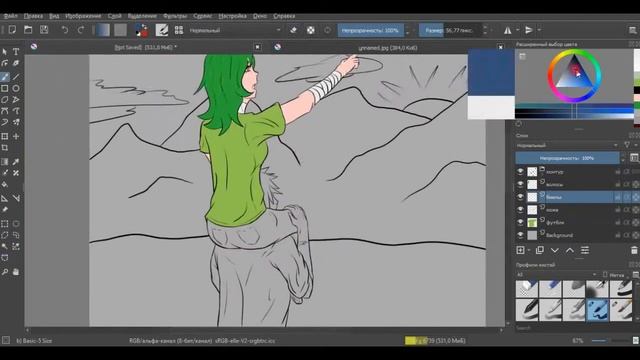Open the blending mode dropdown in toolbar
The height and width of the screenshot is (360, 640).
(235, 30)
